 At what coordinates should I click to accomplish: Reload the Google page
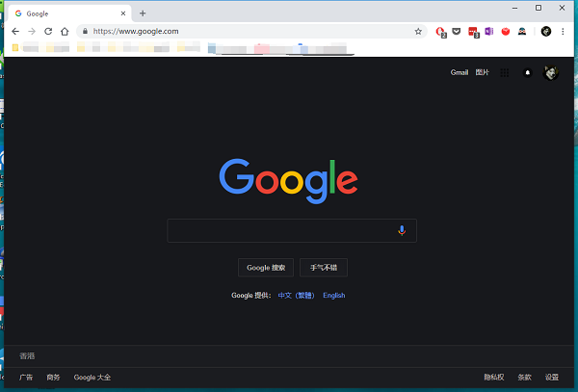48,32
